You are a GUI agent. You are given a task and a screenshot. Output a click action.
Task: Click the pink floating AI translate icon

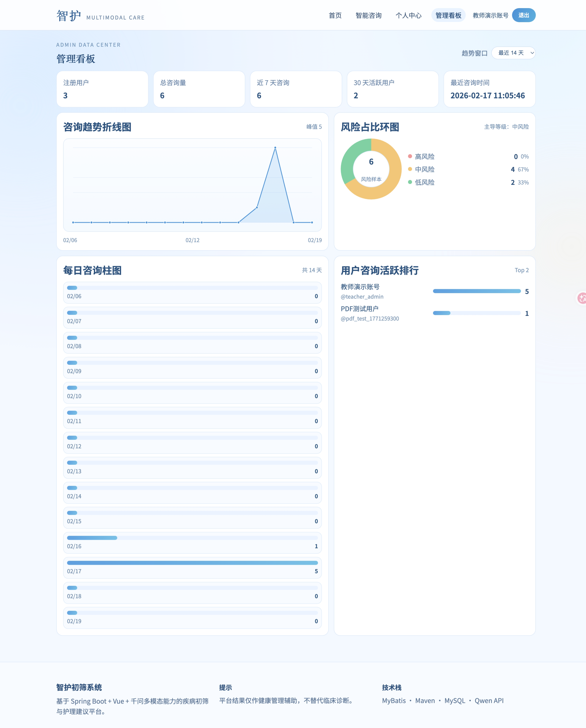click(582, 298)
